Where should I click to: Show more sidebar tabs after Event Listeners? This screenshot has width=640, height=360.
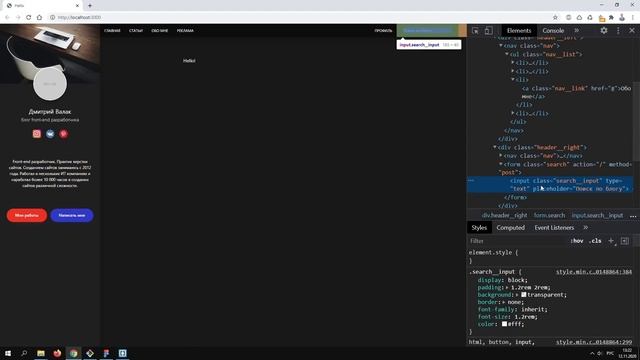585,228
